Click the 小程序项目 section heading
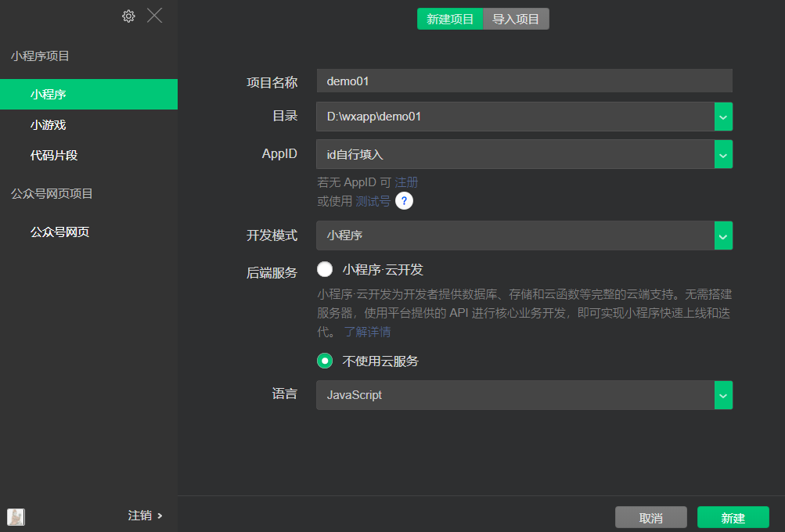This screenshot has width=785, height=532. click(x=40, y=56)
